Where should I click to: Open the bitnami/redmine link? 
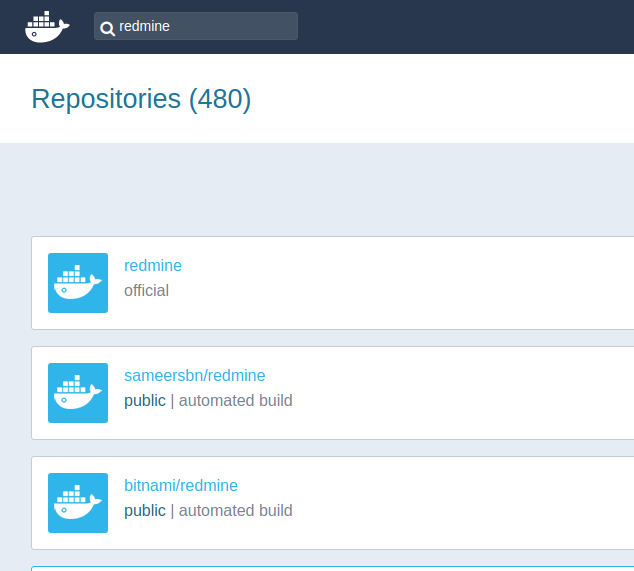[x=181, y=486]
